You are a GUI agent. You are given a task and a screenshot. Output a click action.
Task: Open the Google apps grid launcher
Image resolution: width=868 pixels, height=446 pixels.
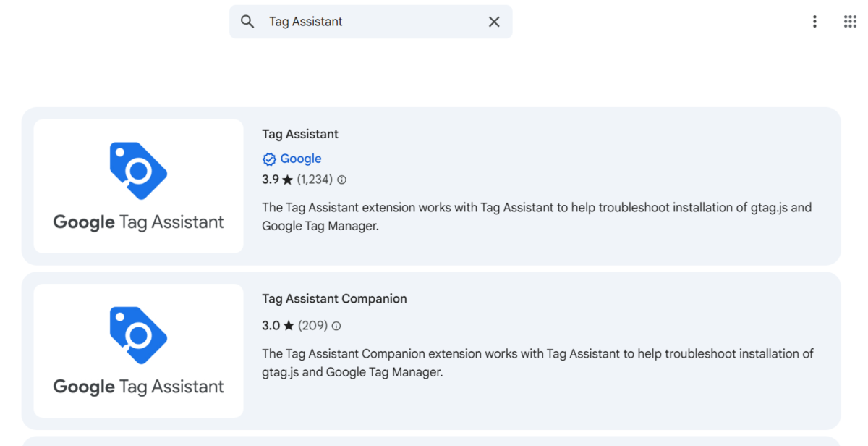(850, 22)
